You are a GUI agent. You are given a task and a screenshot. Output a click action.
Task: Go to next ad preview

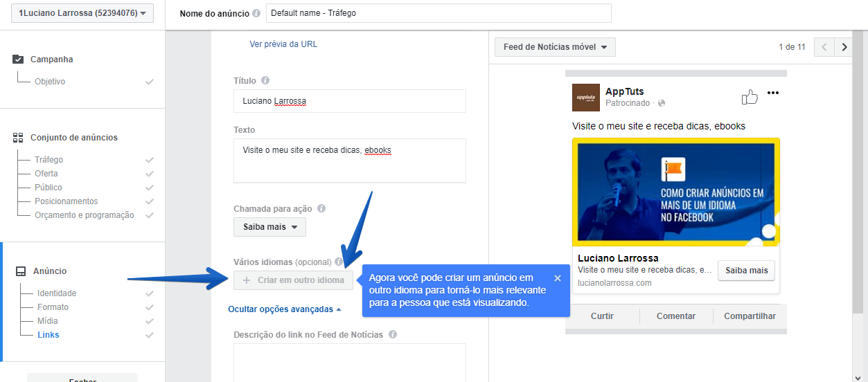tap(844, 47)
